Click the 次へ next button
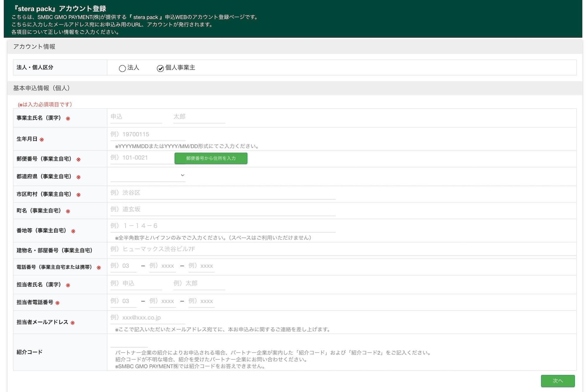Screen dimensions: 588x392 point(558,381)
